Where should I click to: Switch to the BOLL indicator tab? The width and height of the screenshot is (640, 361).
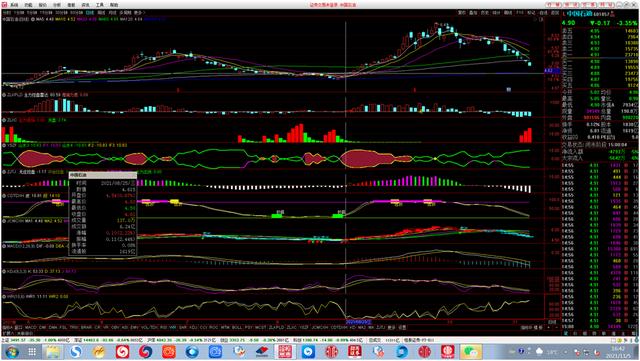pyautogui.click(x=237, y=328)
